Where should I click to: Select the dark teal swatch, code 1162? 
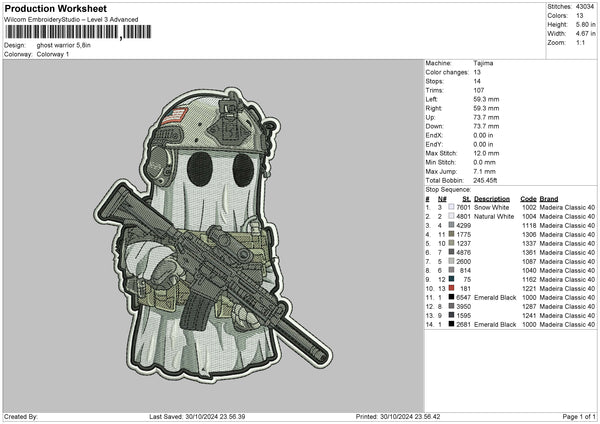click(451, 279)
